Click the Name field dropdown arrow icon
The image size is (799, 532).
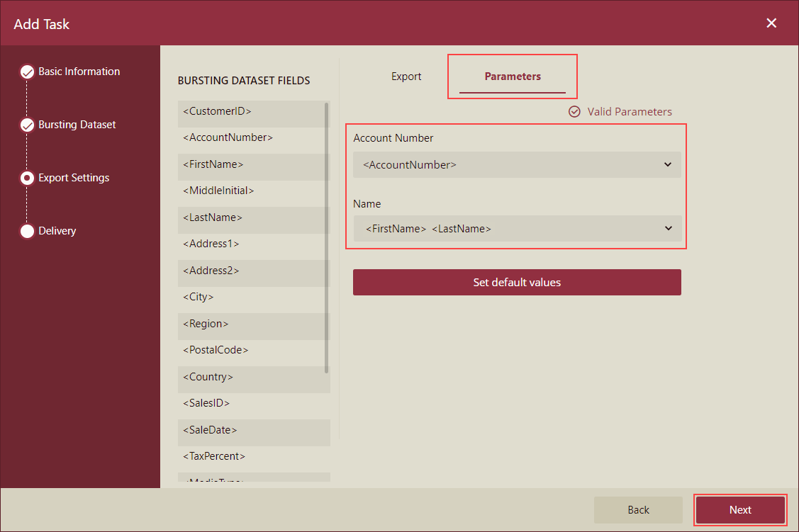click(667, 228)
